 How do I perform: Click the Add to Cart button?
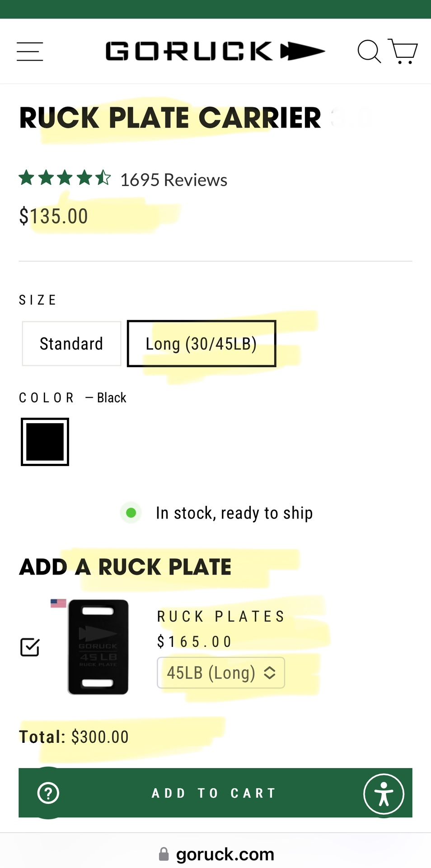pyautogui.click(x=214, y=793)
